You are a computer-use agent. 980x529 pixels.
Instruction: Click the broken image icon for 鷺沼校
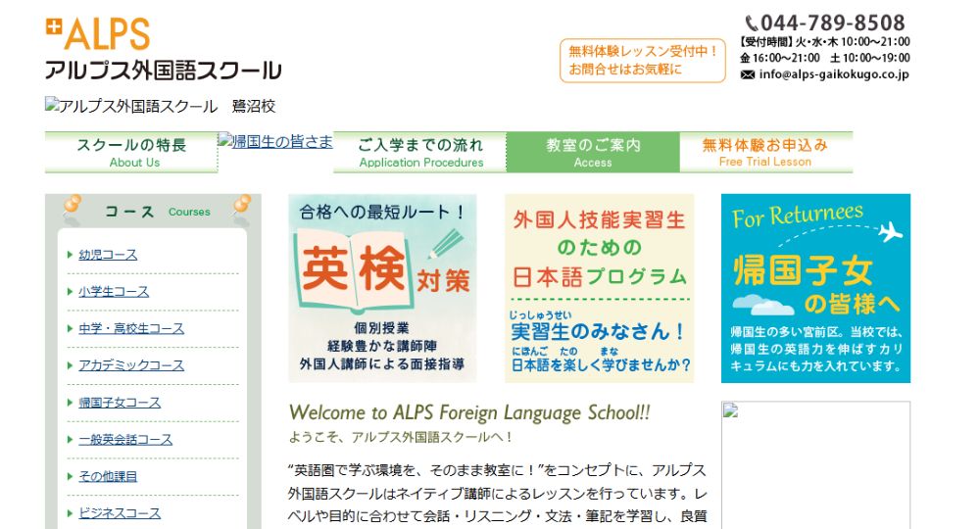coord(51,104)
